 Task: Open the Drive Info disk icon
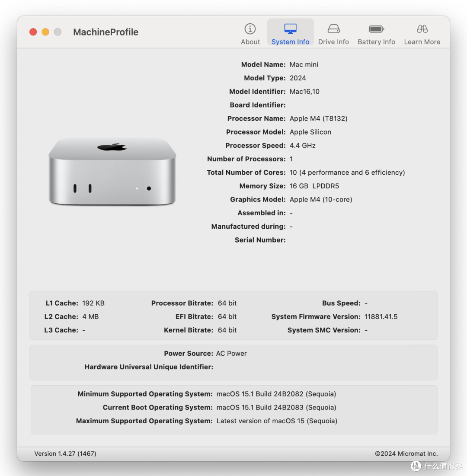tap(333, 29)
